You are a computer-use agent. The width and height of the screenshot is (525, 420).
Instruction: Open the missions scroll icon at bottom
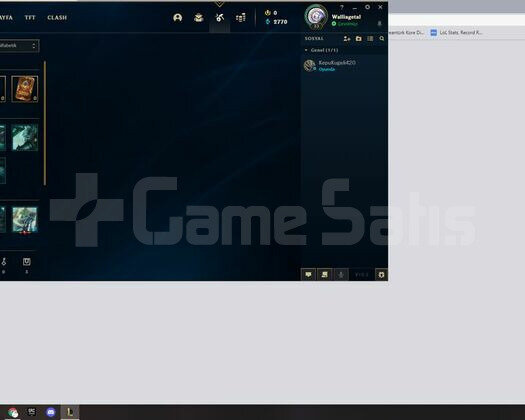(324, 275)
